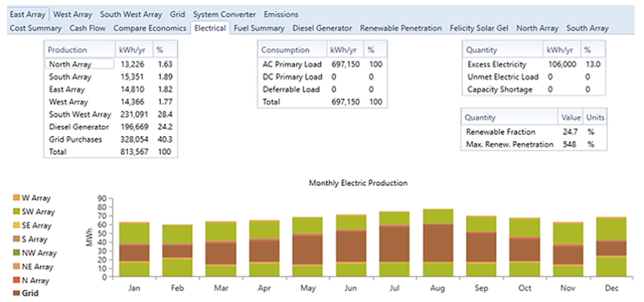Screen dimensions: 644x302
Task: Select Deferrable Load row
Action: point(322,89)
